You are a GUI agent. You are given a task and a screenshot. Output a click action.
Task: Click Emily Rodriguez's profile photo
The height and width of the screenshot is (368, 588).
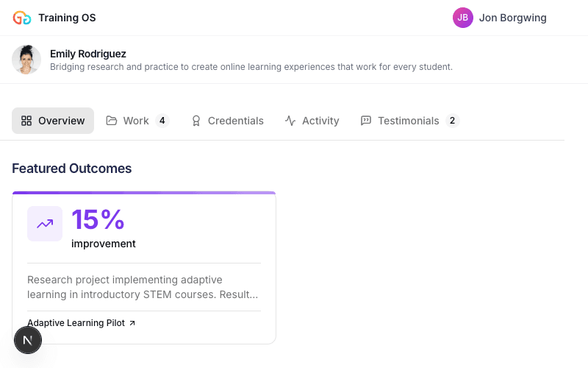pyautogui.click(x=26, y=60)
